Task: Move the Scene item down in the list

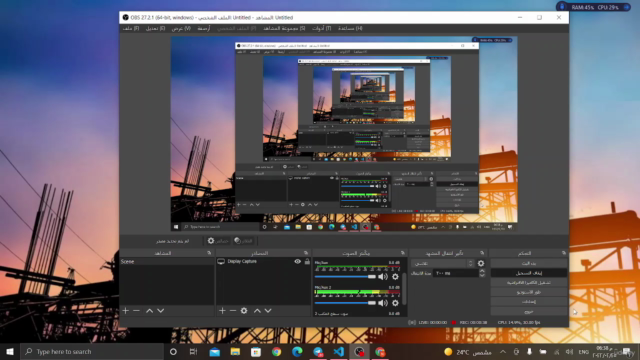Action: [x=161, y=311]
